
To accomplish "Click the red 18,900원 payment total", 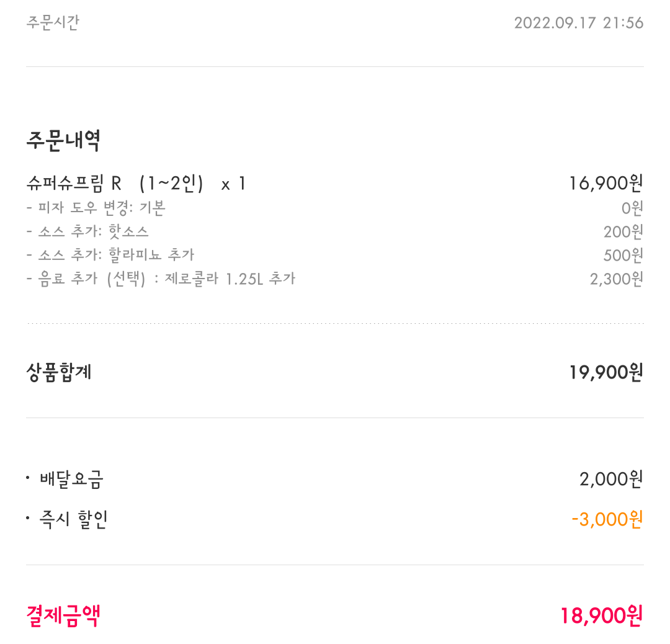I will [x=601, y=616].
